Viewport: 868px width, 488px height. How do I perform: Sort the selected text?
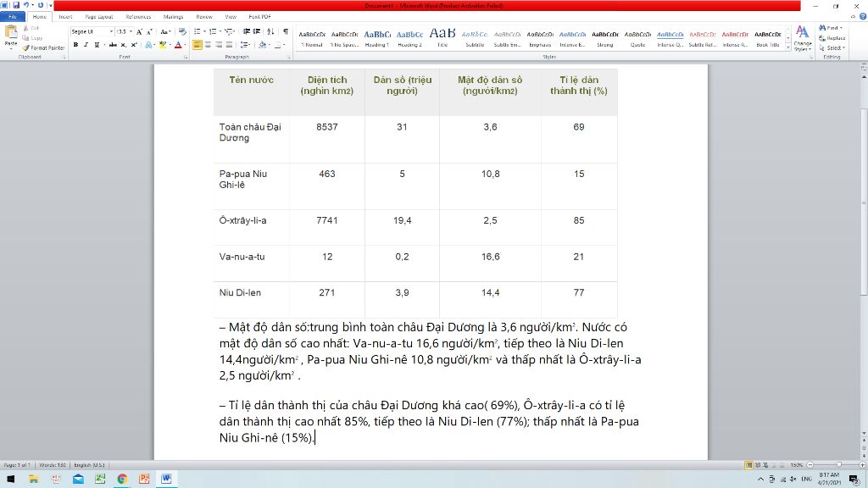[x=270, y=32]
